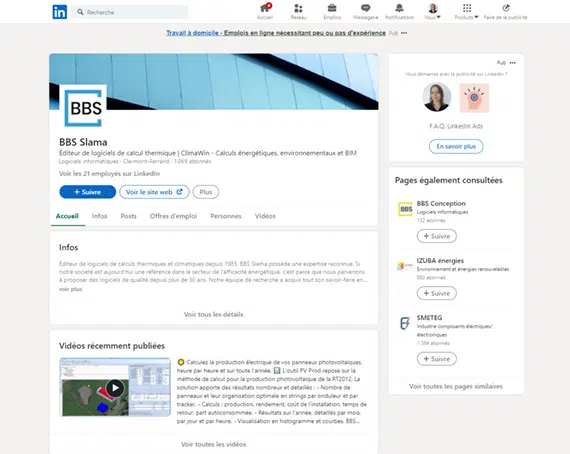
Task: Click the IZUBA énergies logo
Action: 405,266
